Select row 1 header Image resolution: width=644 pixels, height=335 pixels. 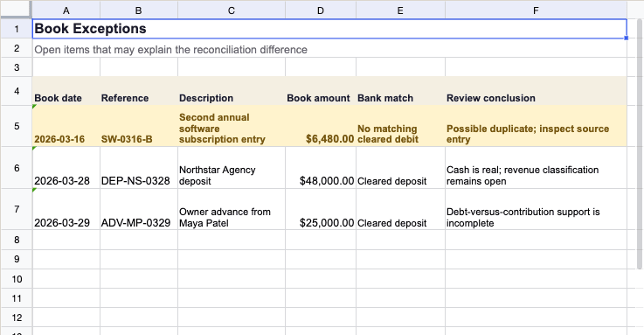pyautogui.click(x=17, y=29)
